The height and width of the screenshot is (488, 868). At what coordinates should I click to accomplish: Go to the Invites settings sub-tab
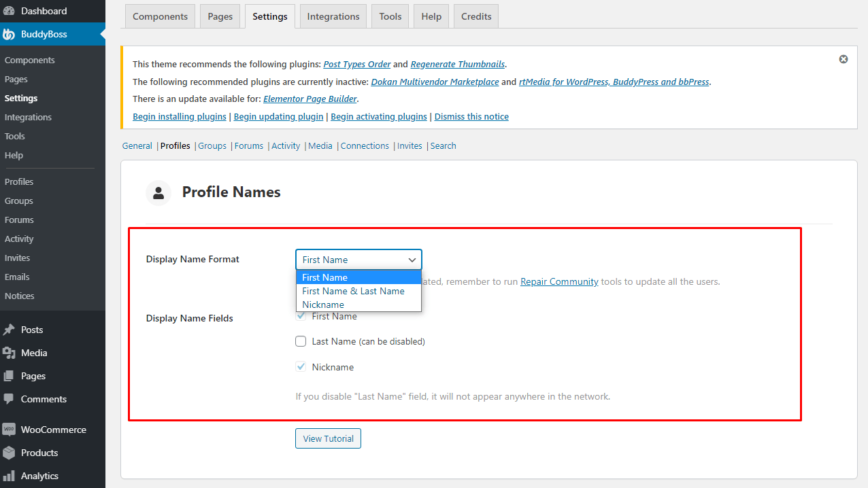tap(410, 145)
